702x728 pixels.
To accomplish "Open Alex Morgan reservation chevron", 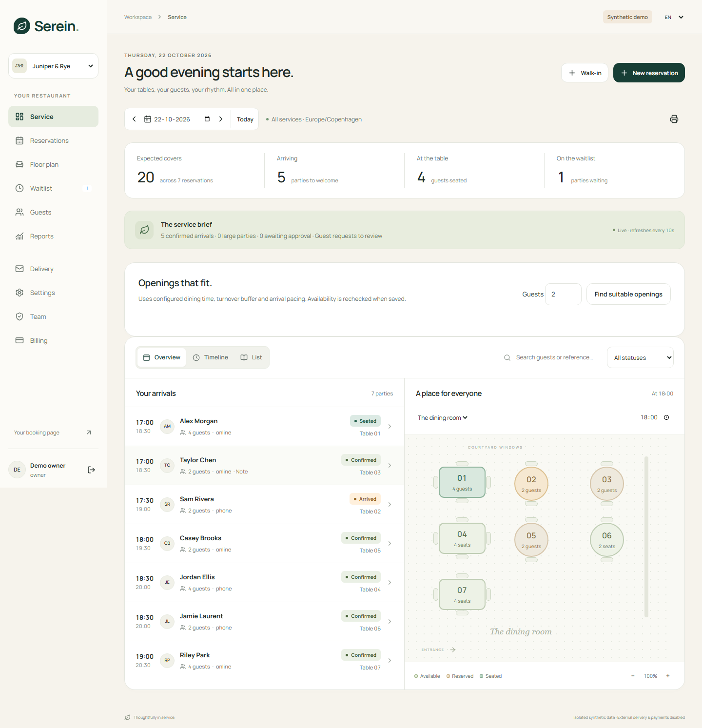I will pyautogui.click(x=390, y=426).
